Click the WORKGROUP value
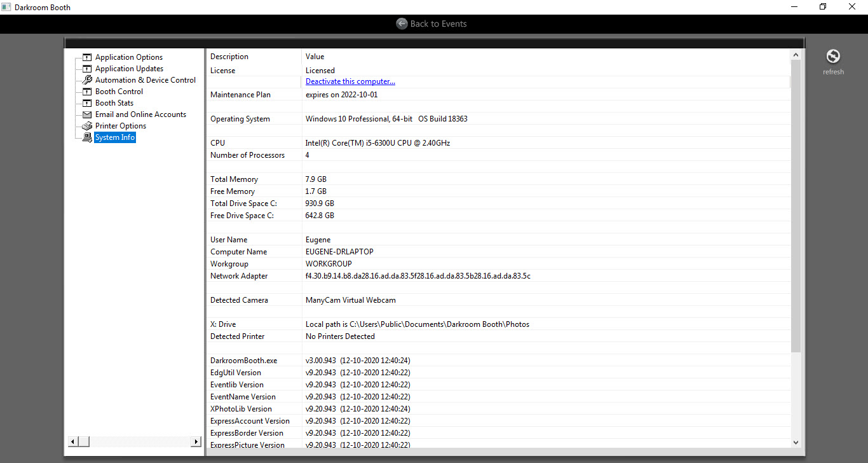The width and height of the screenshot is (868, 463). click(329, 264)
